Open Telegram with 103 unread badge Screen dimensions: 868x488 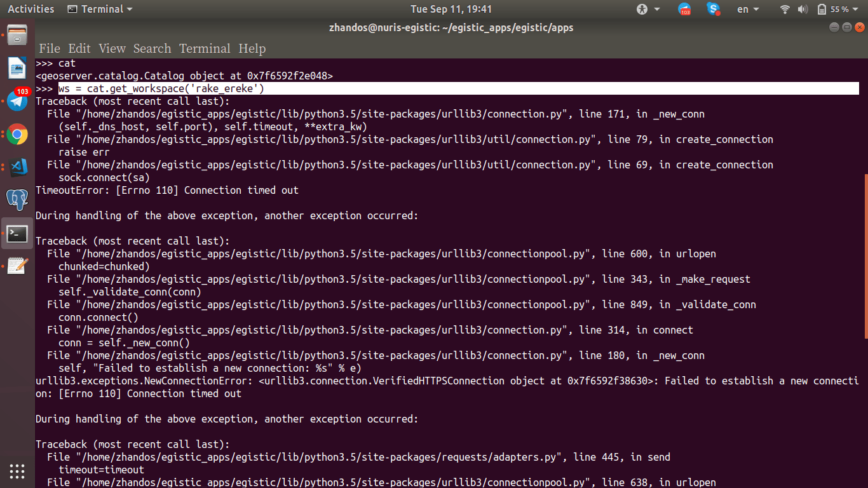pos(17,101)
